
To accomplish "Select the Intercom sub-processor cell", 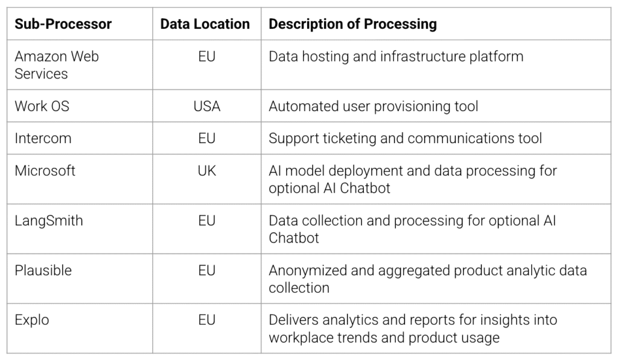I will point(43,138).
